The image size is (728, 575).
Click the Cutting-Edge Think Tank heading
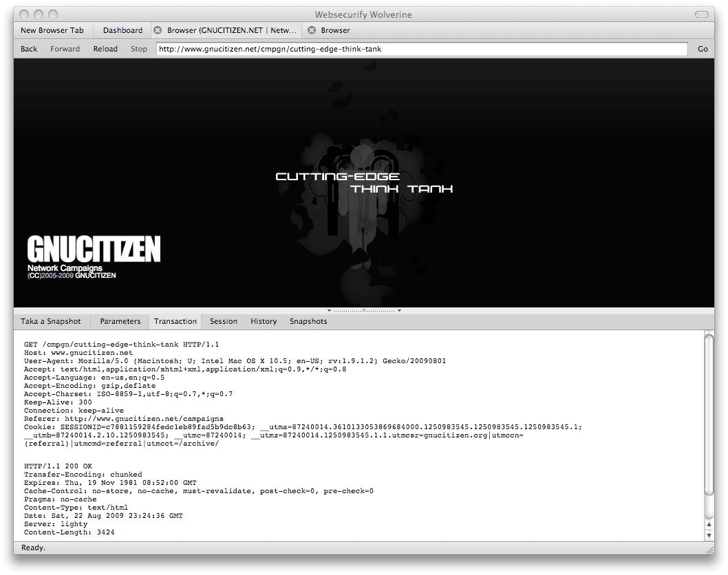click(364, 182)
